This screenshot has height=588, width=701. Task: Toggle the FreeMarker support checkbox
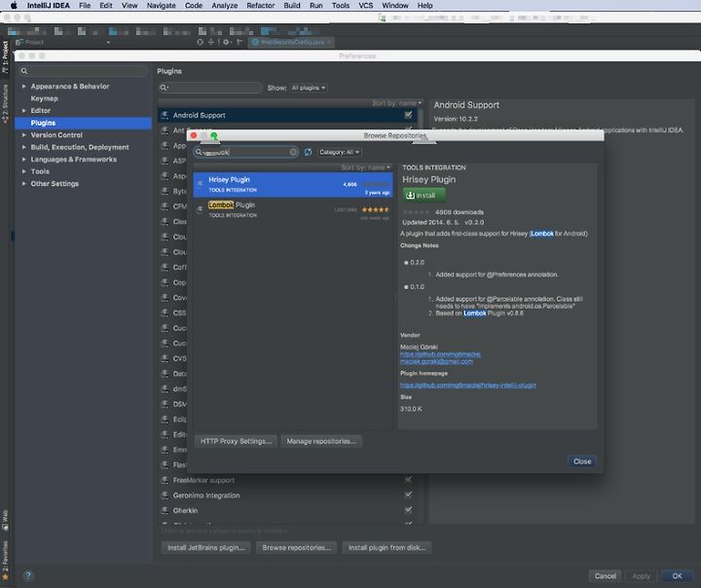(x=408, y=480)
